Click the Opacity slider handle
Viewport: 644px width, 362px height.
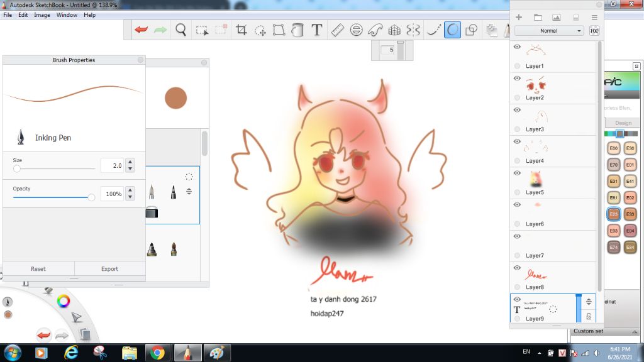(91, 197)
